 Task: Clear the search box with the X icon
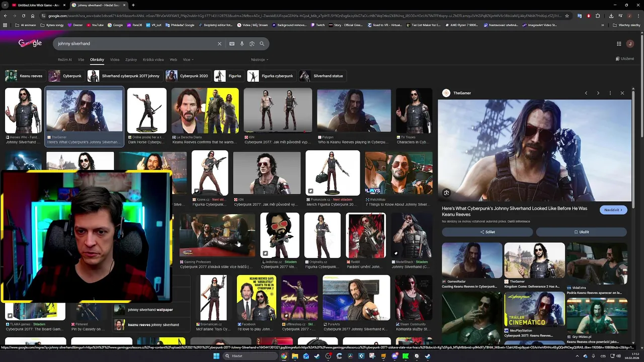tap(219, 44)
